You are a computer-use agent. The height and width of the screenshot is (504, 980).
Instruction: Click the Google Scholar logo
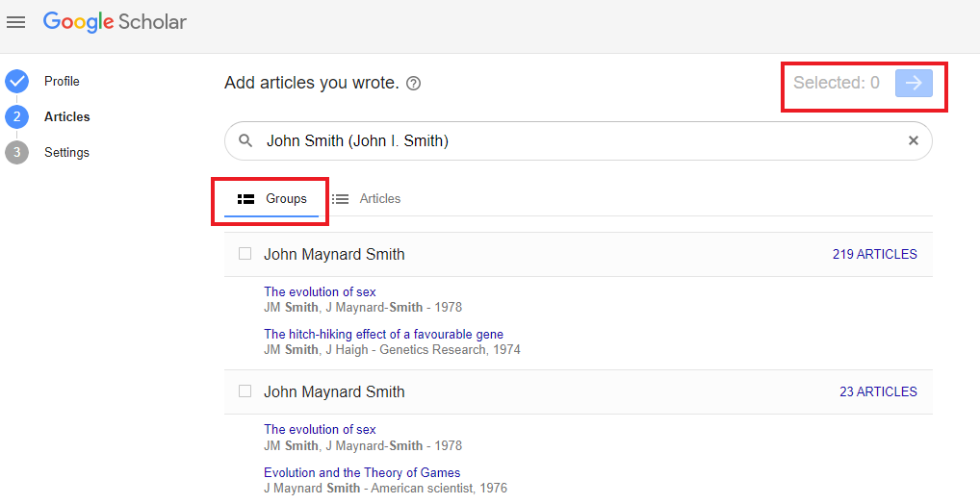115,22
